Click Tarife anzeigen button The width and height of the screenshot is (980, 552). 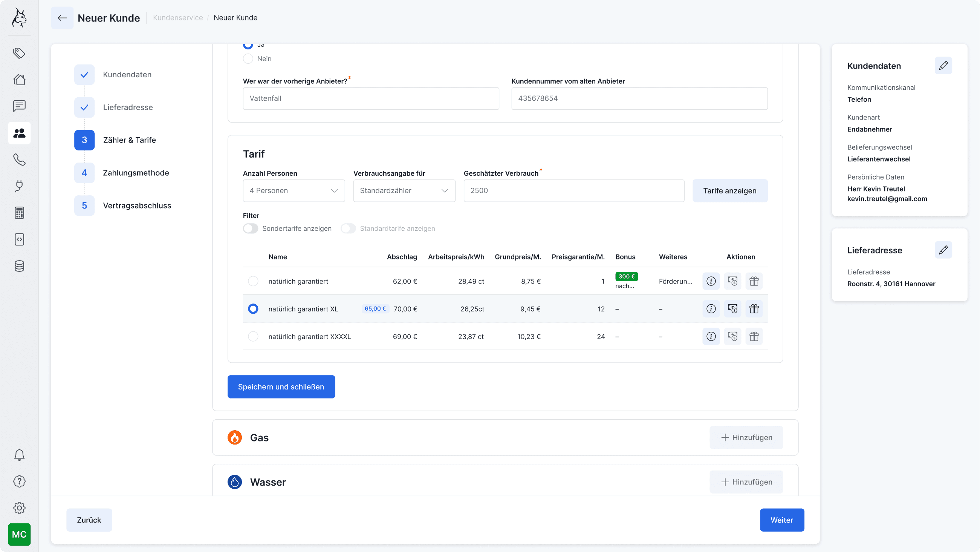pos(729,191)
